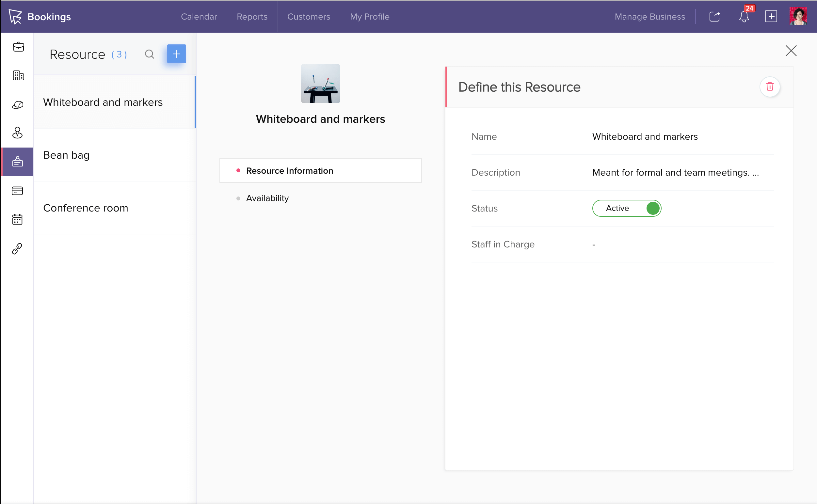This screenshot has height=504, width=817.
Task: Click the notification bell icon
Action: 744,17
